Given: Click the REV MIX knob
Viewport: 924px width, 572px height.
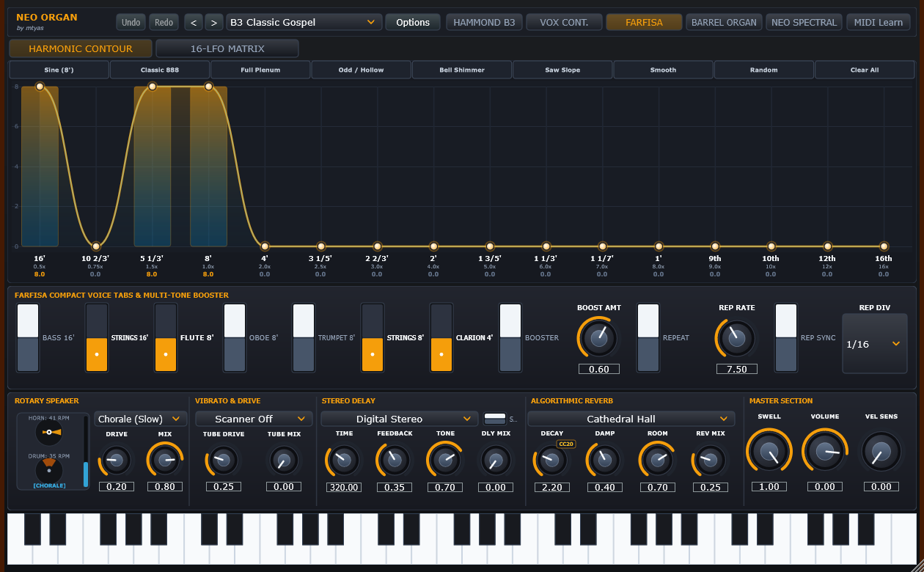Looking at the screenshot, I should [x=709, y=461].
